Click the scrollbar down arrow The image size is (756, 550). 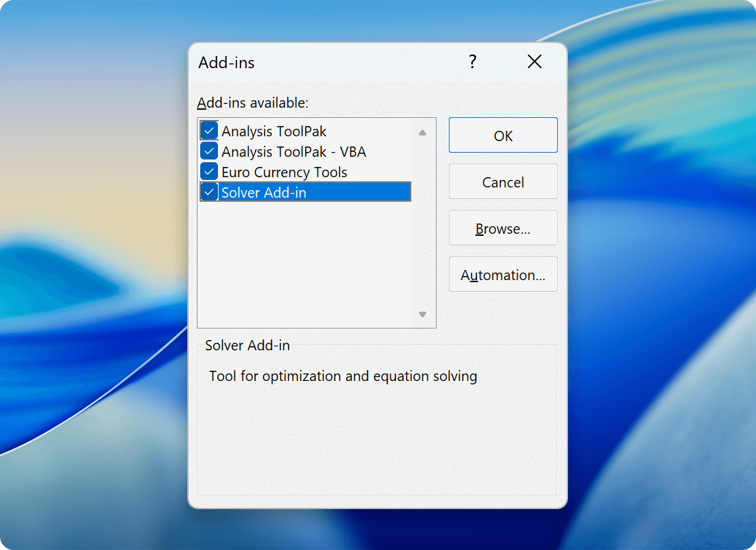click(x=423, y=315)
